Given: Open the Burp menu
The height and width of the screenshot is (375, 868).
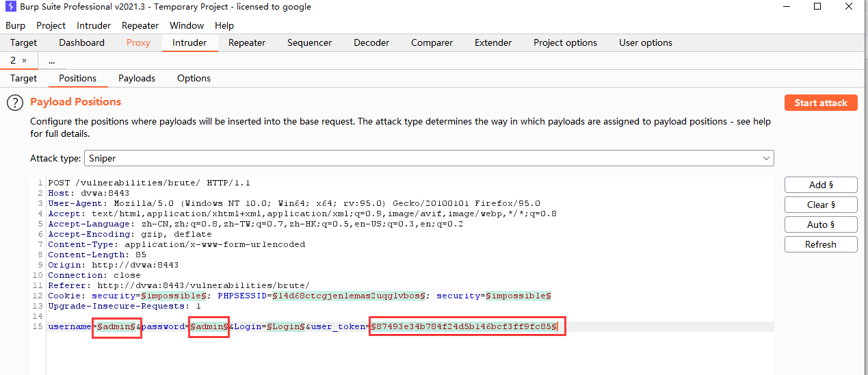Looking at the screenshot, I should click(15, 25).
